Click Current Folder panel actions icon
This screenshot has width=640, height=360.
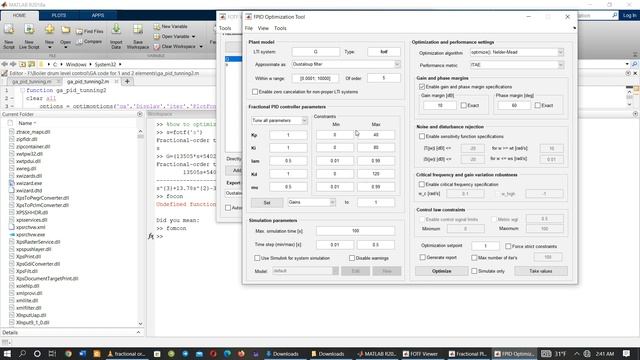pyautogui.click(x=140, y=114)
